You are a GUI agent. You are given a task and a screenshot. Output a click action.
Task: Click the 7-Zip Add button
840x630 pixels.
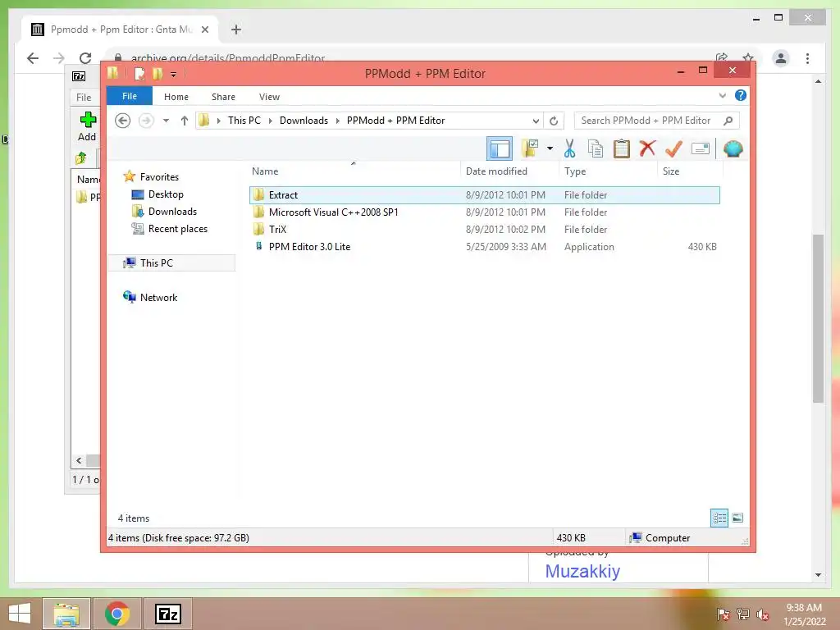tap(87, 127)
